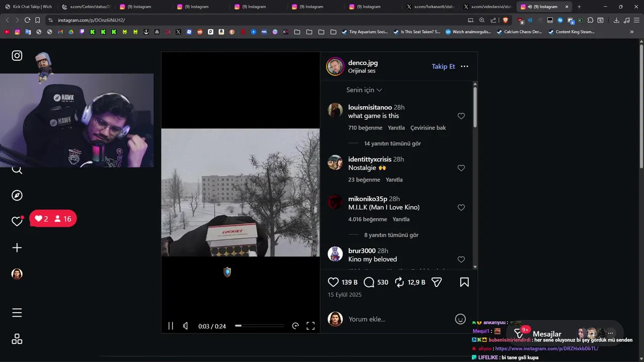The height and width of the screenshot is (362, 644).
Task: Open Twitch bookmark icon
Action: pos(82,32)
